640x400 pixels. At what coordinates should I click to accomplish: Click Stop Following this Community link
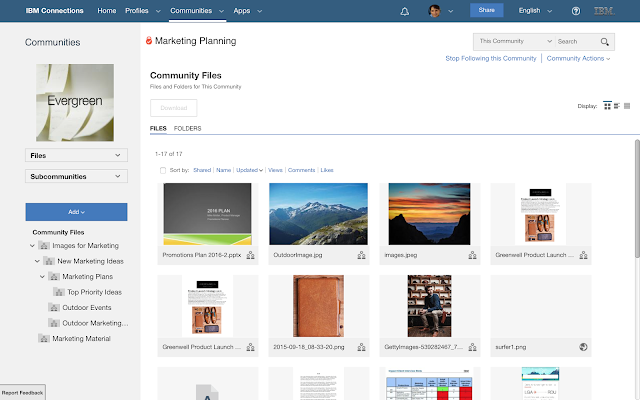pyautogui.click(x=491, y=58)
